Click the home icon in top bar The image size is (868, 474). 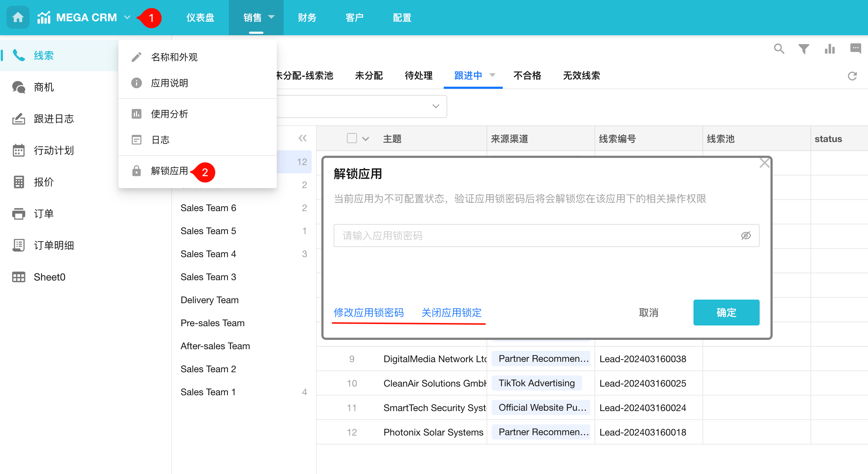click(18, 17)
